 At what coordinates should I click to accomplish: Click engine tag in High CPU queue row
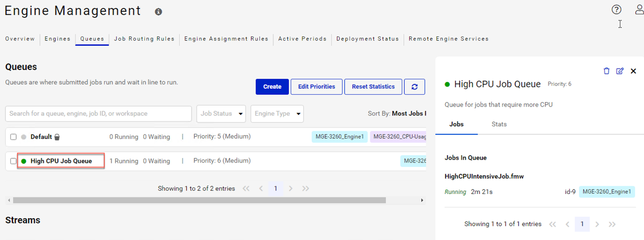[413, 161]
